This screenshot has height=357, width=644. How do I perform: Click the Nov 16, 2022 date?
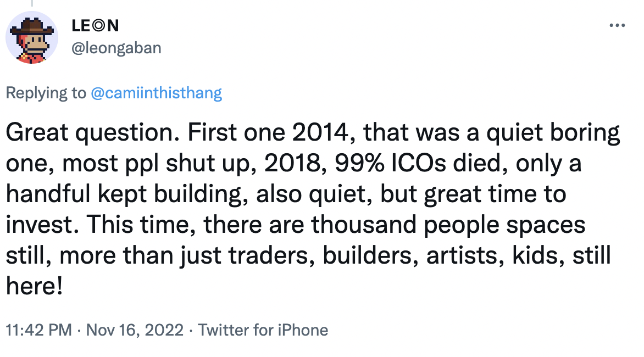tap(135, 330)
